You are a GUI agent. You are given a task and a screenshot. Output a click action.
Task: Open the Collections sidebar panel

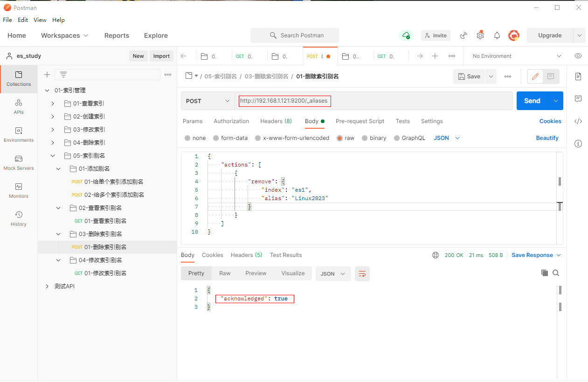click(x=19, y=78)
